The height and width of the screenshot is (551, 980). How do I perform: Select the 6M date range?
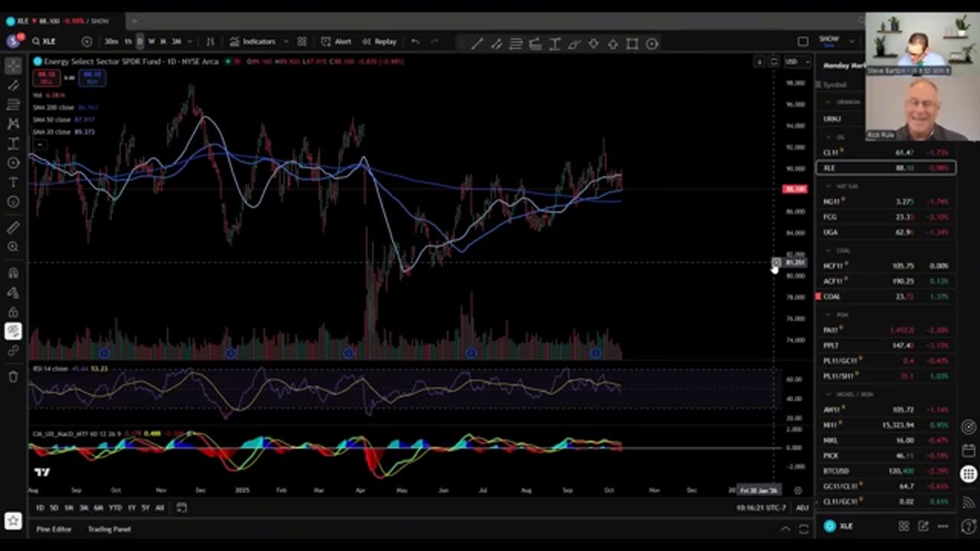click(99, 507)
